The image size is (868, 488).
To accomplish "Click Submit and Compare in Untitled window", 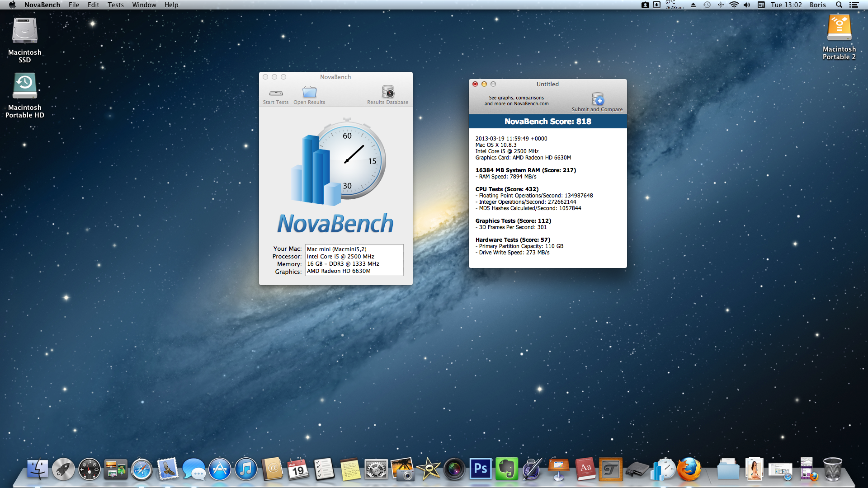I will pyautogui.click(x=597, y=102).
